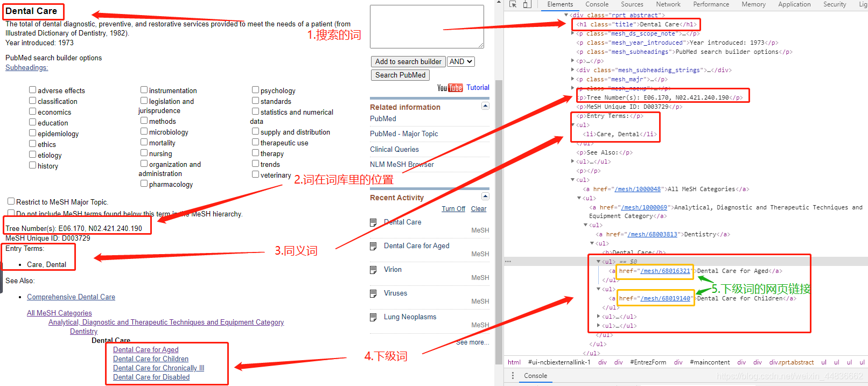This screenshot has width=868, height=386.
Task: Open the Performance tab
Action: click(711, 4)
